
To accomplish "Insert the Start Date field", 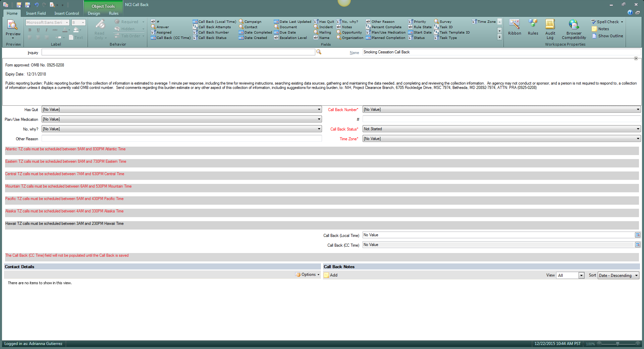I will 420,32.
